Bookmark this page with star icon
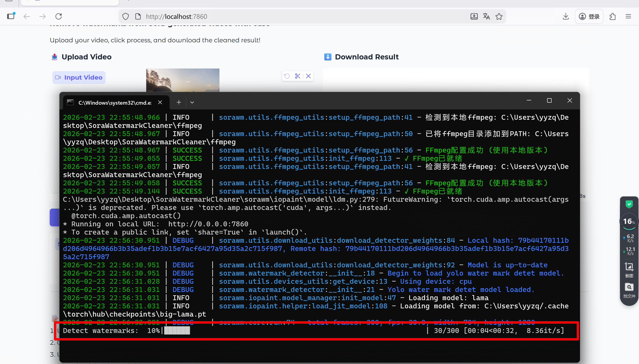Screen dimensions: 639x364 (x=499, y=16)
